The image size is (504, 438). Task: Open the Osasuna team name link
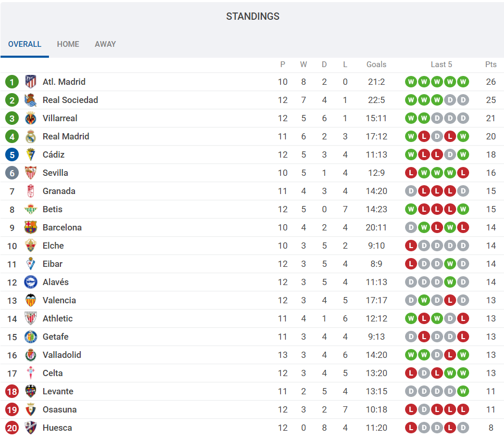click(59, 409)
